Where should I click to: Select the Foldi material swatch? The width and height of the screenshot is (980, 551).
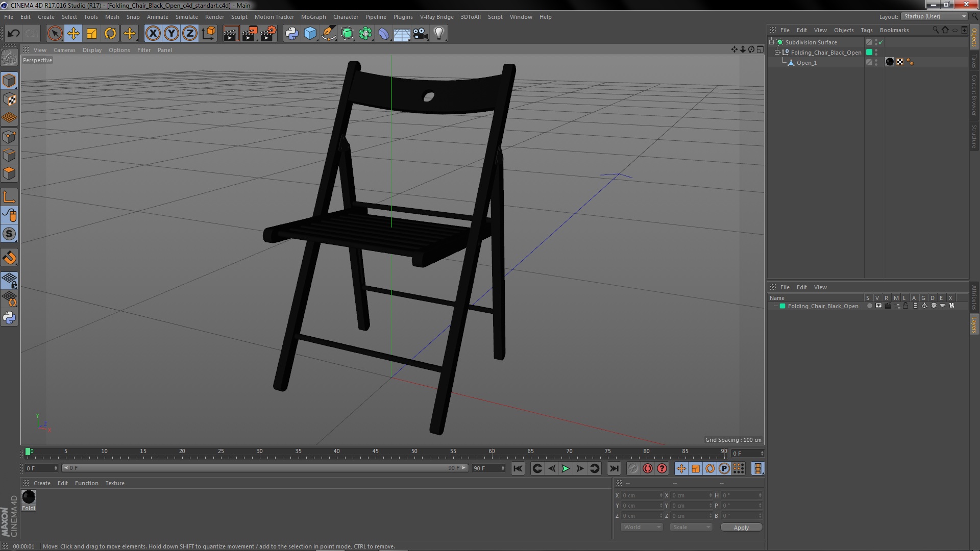29,497
